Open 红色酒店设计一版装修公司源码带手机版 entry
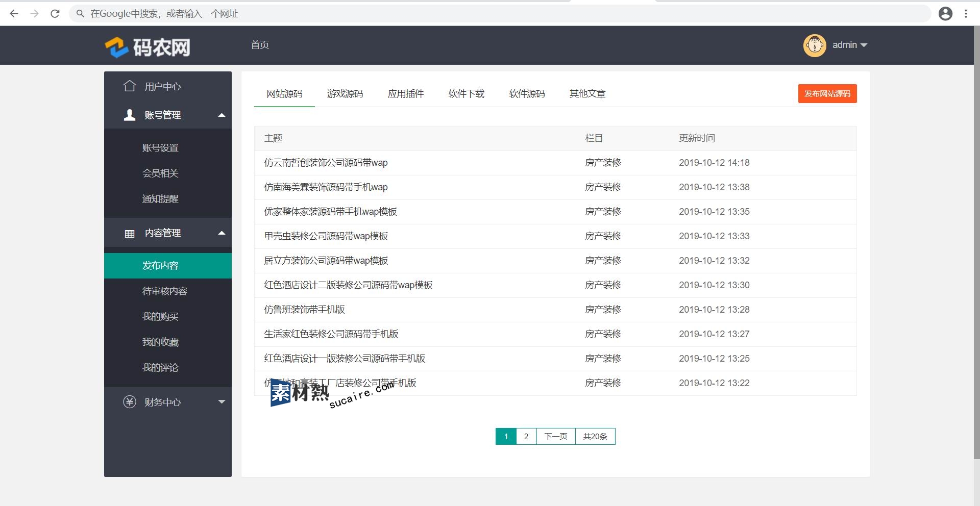The height and width of the screenshot is (506, 980). click(345, 359)
